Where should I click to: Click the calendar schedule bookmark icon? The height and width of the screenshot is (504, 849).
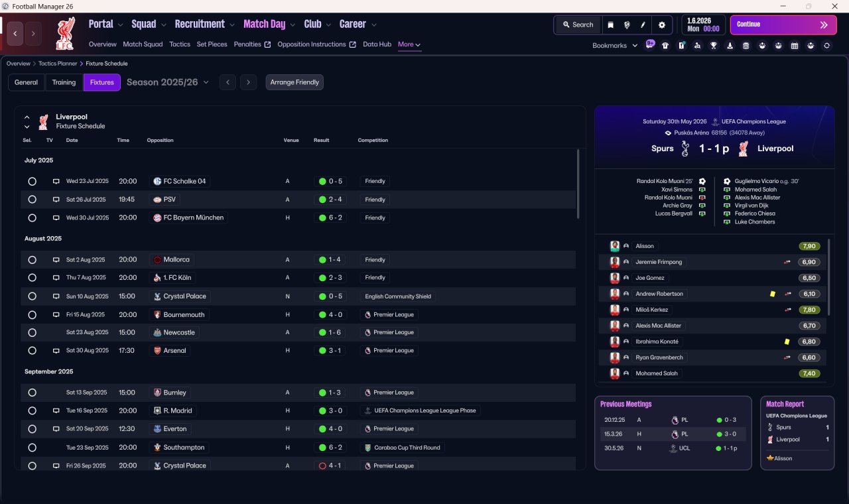click(x=794, y=46)
